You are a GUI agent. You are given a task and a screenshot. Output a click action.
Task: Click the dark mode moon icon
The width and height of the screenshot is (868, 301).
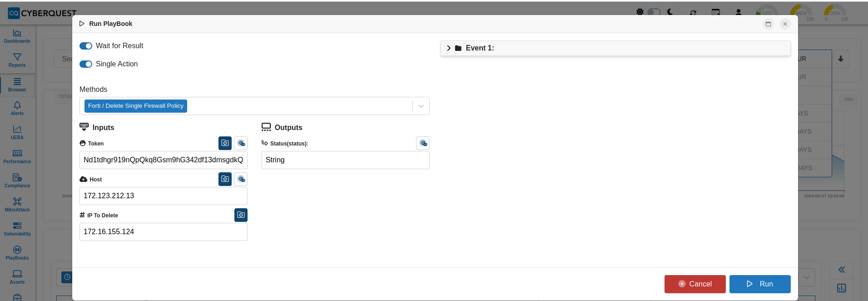tap(670, 12)
